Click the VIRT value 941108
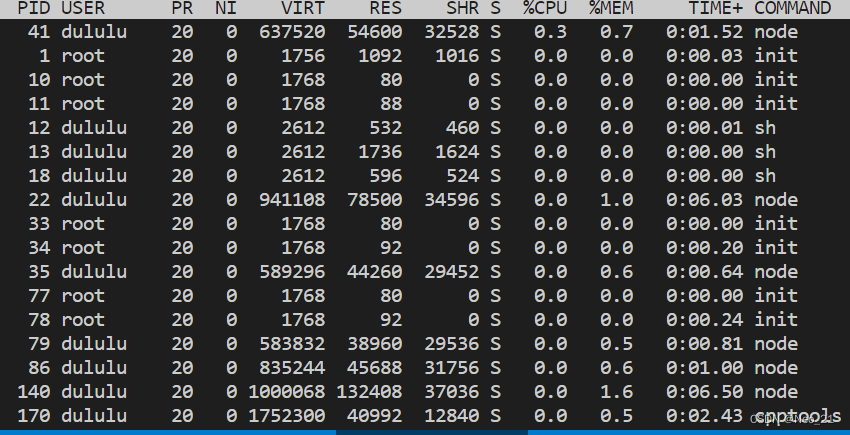 [292, 200]
